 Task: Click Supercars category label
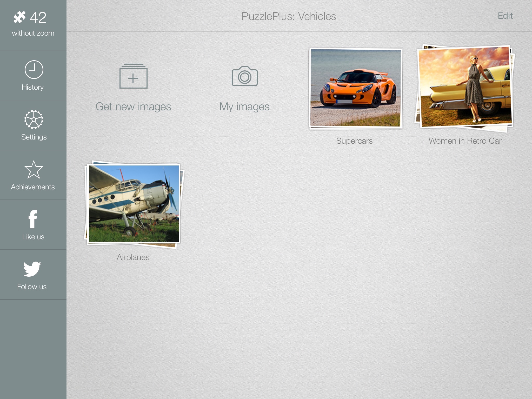[x=354, y=141]
